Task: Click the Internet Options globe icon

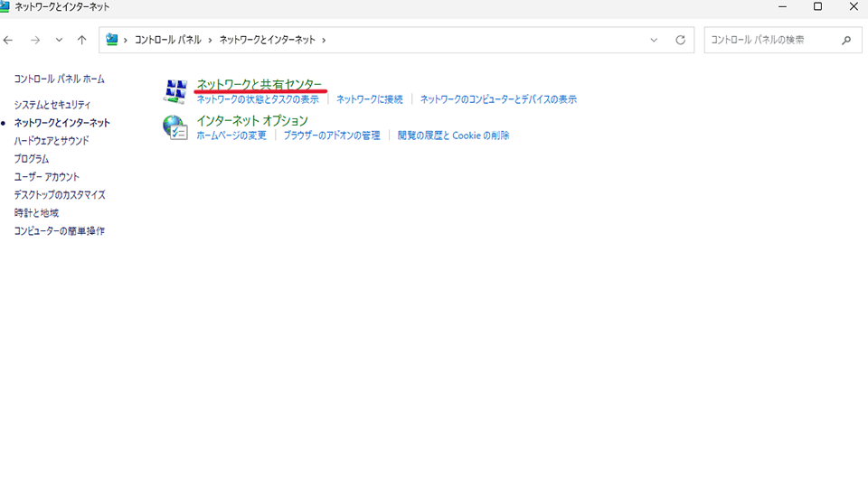Action: click(x=175, y=127)
